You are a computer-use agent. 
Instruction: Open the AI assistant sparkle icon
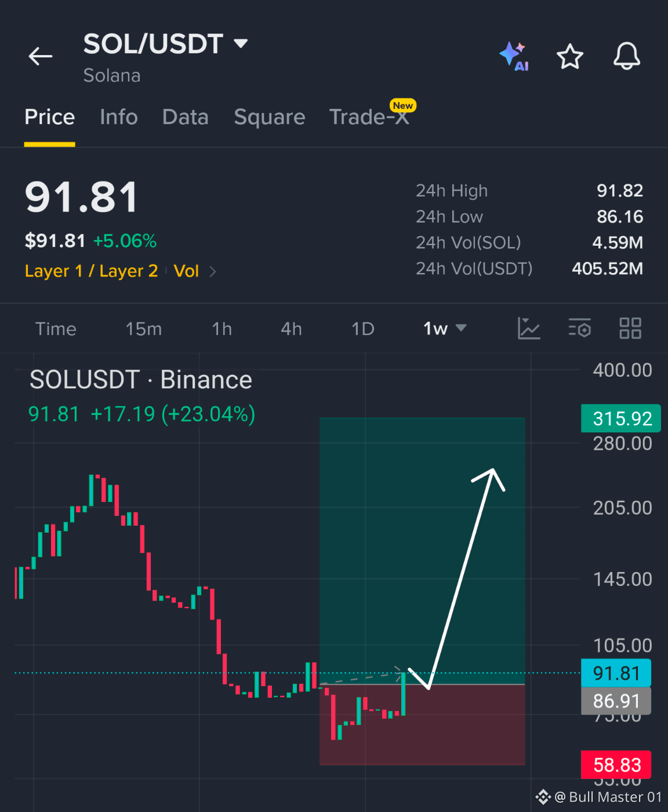[x=514, y=56]
